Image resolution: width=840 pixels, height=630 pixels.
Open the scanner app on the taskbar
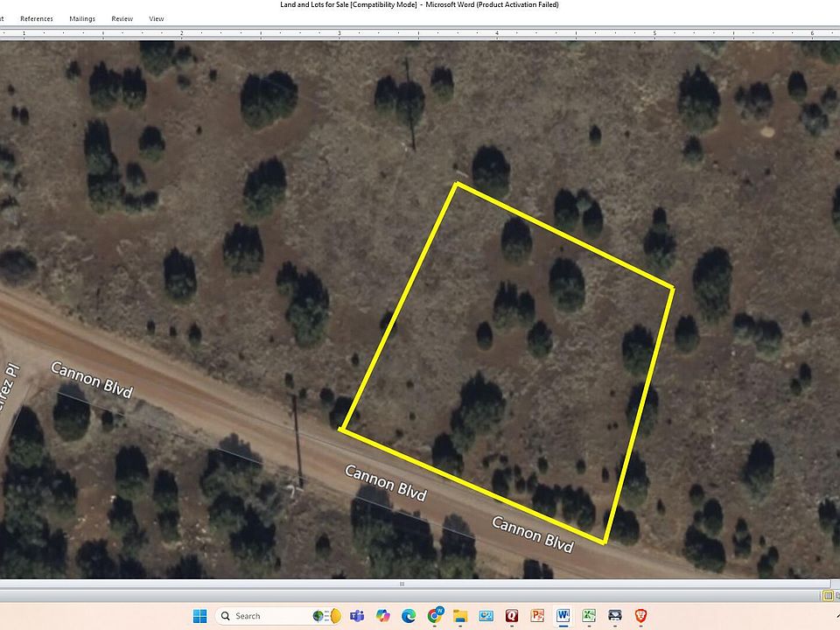(614, 616)
